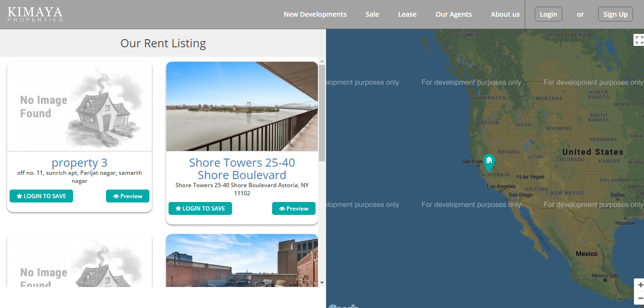Image resolution: width=644 pixels, height=308 pixels.
Task: Click the Our Rent Listing heading
Action: coord(163,43)
